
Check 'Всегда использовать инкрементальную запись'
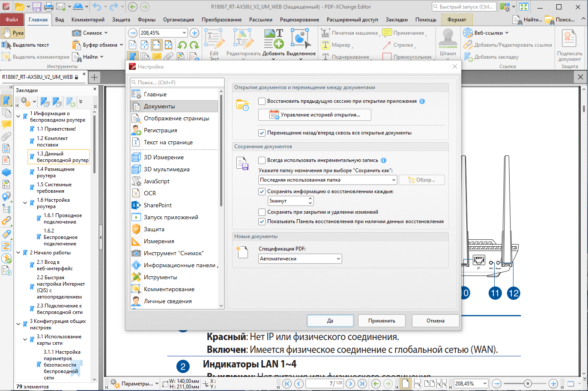click(x=262, y=160)
